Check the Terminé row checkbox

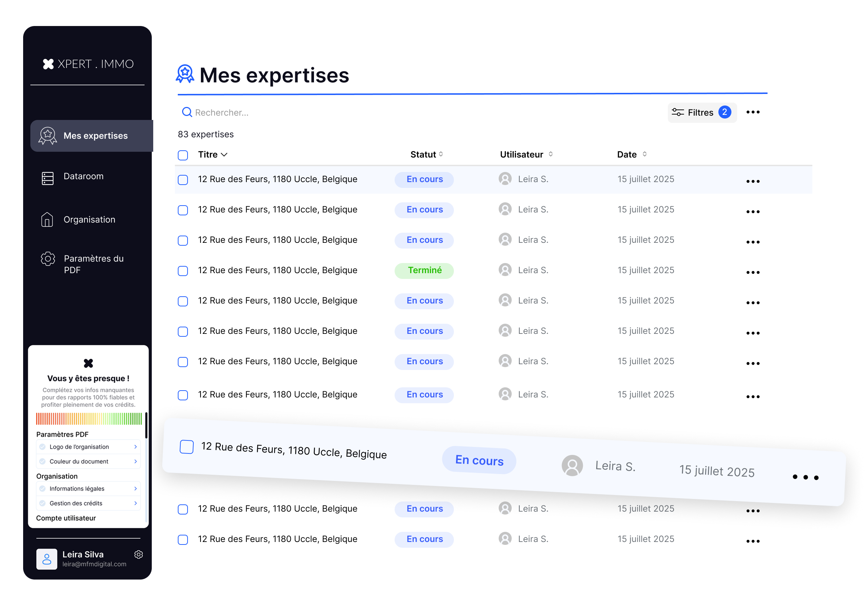point(183,271)
